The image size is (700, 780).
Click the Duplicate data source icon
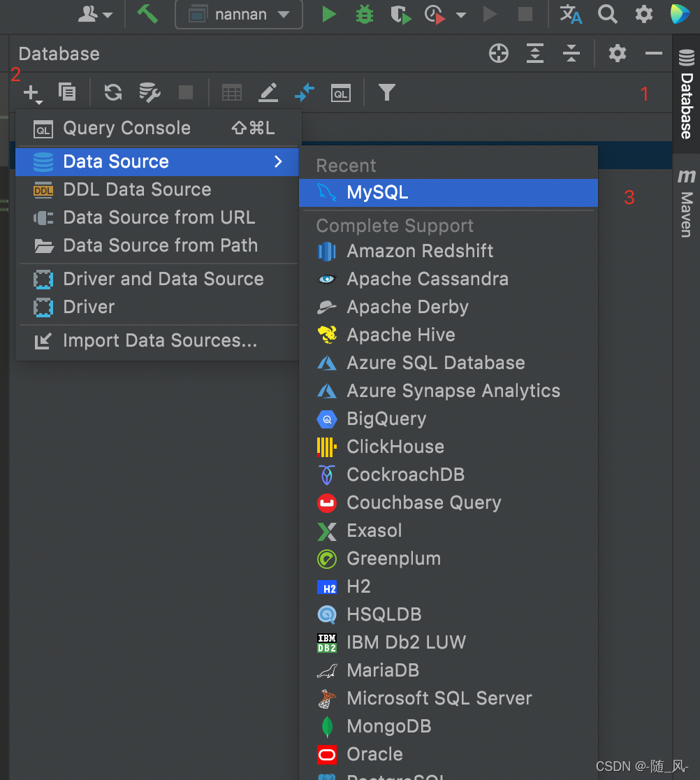coord(67,92)
